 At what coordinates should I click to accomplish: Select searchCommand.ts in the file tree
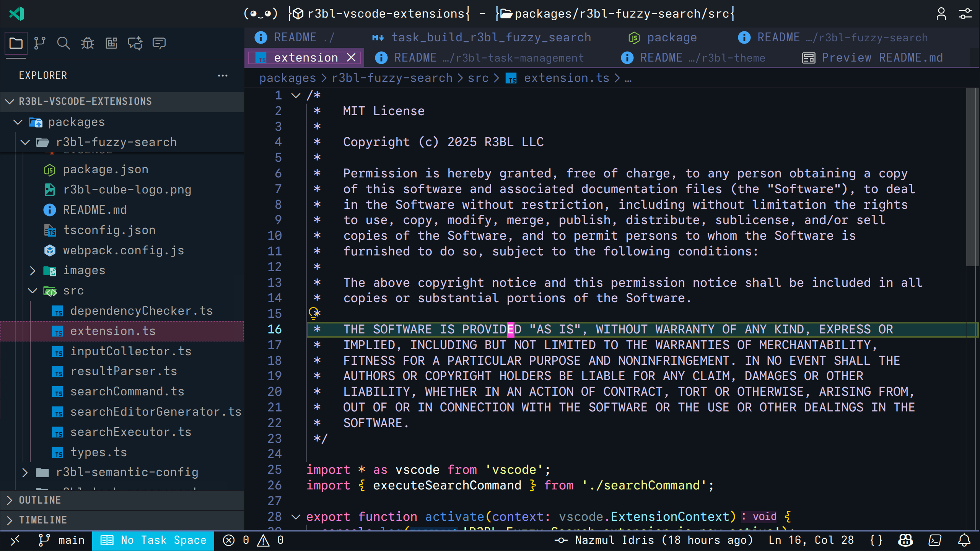pos(127,391)
